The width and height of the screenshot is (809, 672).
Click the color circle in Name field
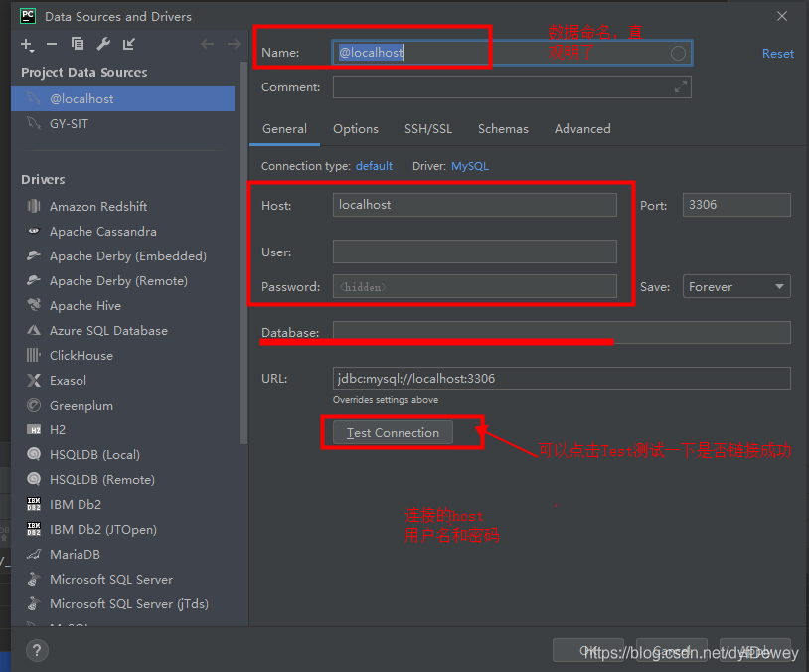point(678,53)
